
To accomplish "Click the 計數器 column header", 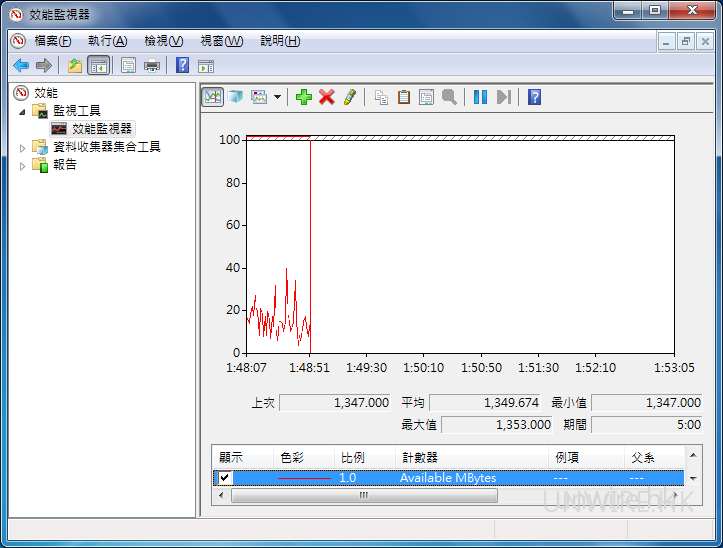I will 418,457.
